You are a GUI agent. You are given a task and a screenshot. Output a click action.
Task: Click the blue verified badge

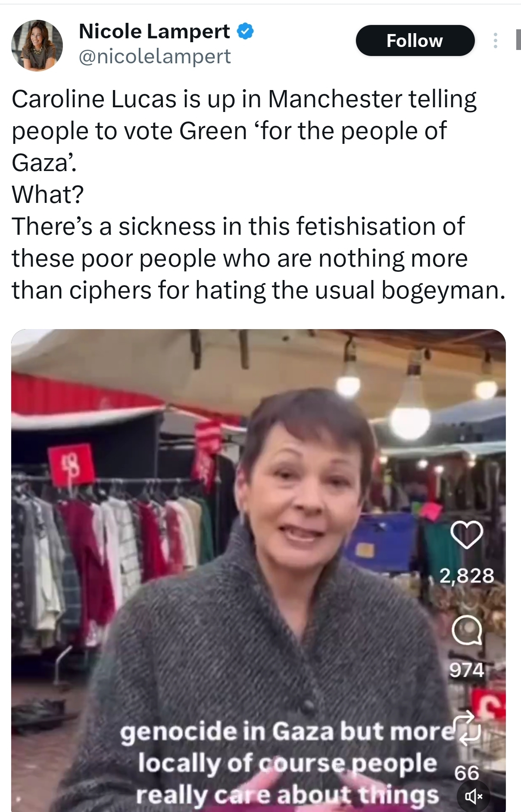click(245, 31)
